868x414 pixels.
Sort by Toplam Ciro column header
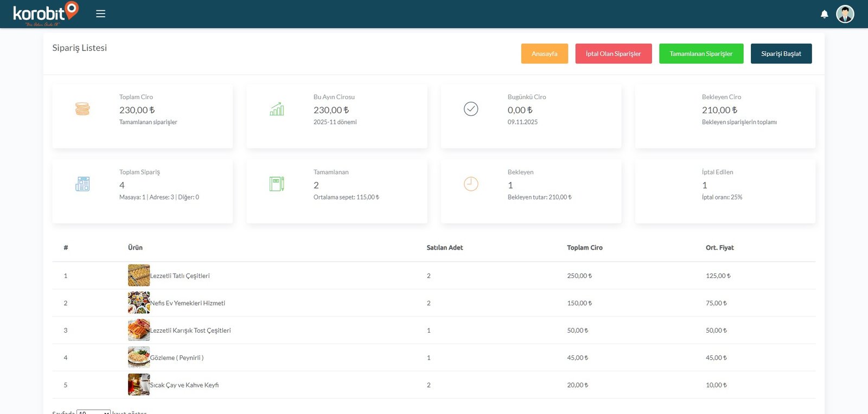[584, 248]
